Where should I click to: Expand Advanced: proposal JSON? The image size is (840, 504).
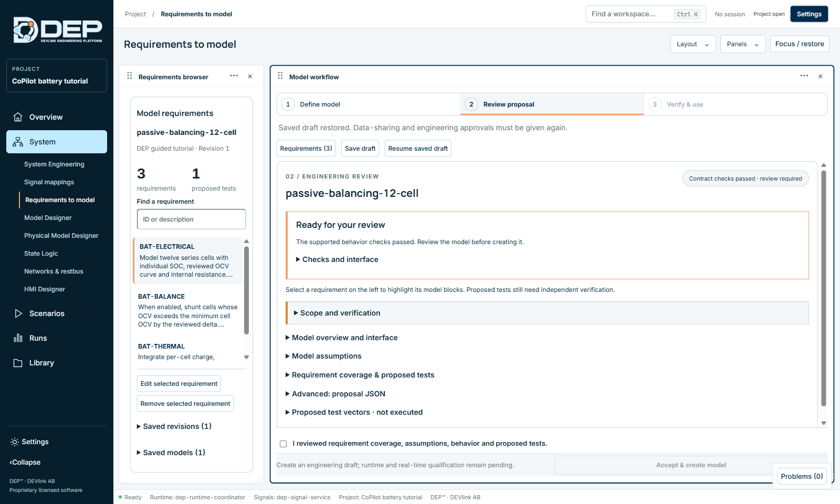pos(335,394)
